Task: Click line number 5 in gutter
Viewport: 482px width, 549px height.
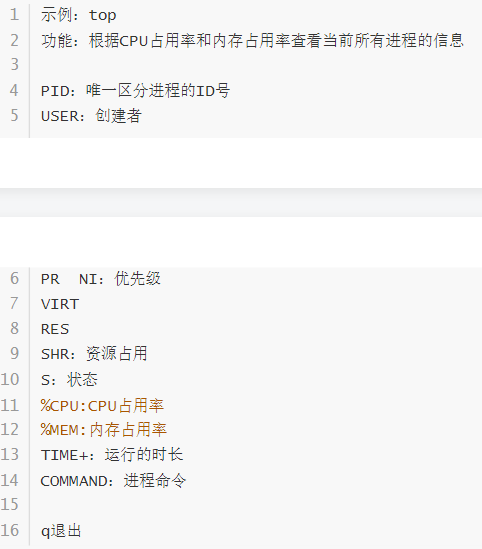Action: click(x=14, y=115)
